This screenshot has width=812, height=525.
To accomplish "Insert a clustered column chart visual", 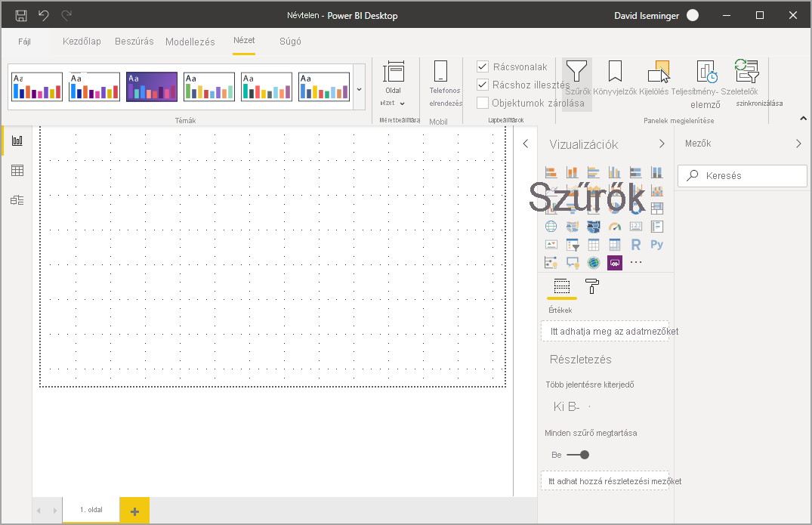I will coord(615,172).
